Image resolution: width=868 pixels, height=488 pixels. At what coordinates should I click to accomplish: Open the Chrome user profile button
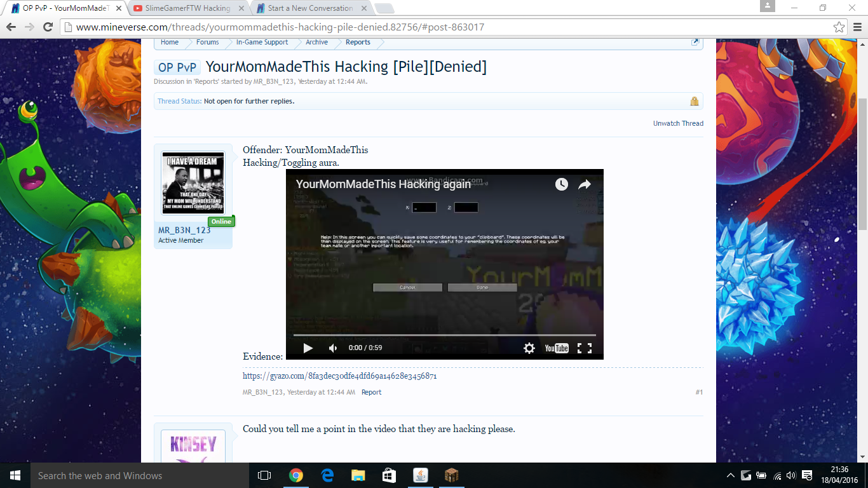tap(768, 6)
